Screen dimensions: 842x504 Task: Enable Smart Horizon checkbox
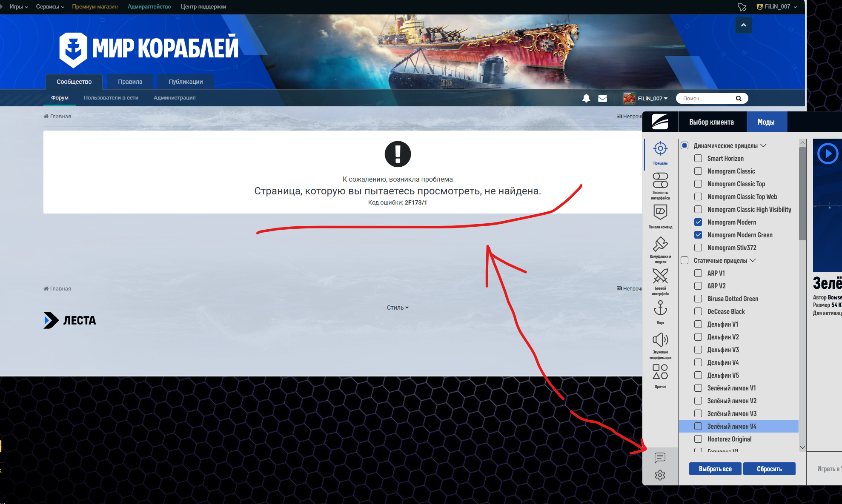[x=698, y=158]
